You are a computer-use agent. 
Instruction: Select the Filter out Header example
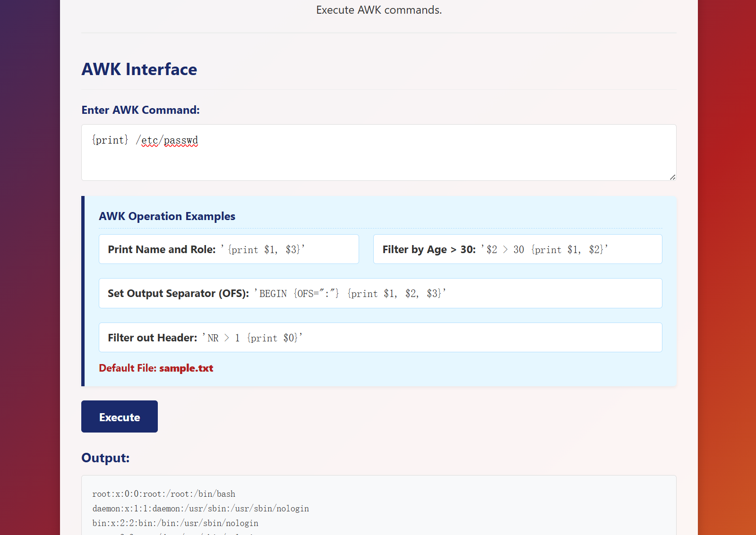(x=380, y=338)
